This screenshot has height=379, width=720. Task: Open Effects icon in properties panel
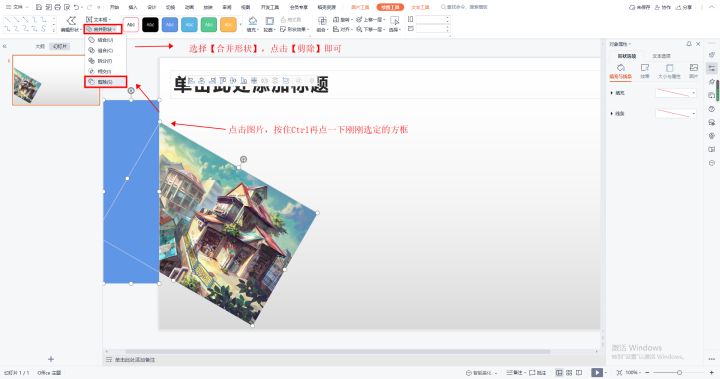(x=645, y=68)
